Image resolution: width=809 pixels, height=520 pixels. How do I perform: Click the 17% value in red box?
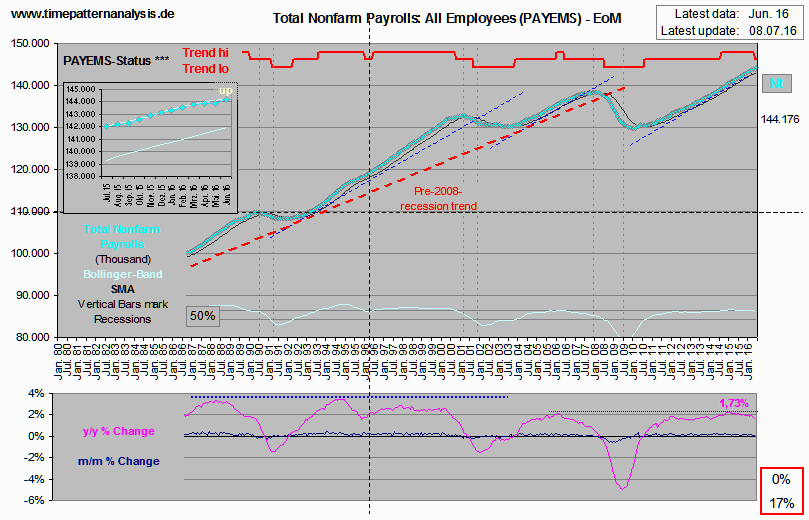point(783,502)
